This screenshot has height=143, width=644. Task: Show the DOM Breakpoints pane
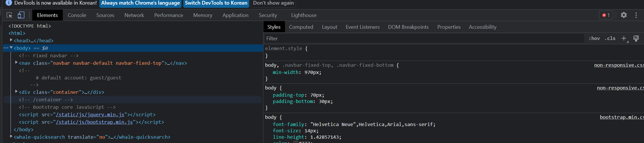pos(408,27)
